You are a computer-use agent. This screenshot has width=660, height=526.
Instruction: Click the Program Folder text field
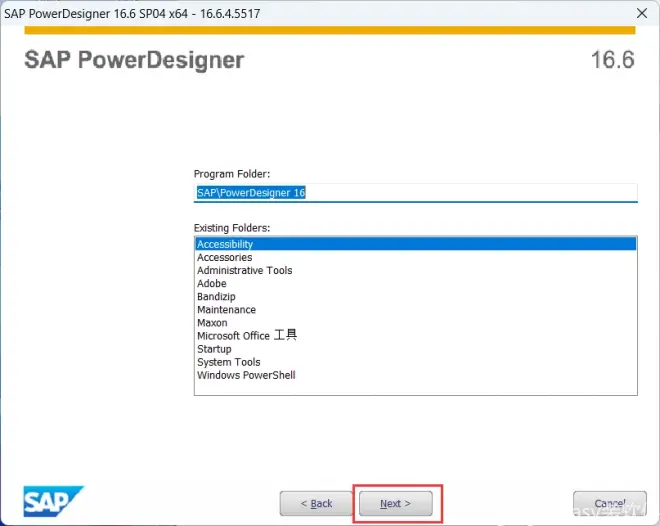415,193
